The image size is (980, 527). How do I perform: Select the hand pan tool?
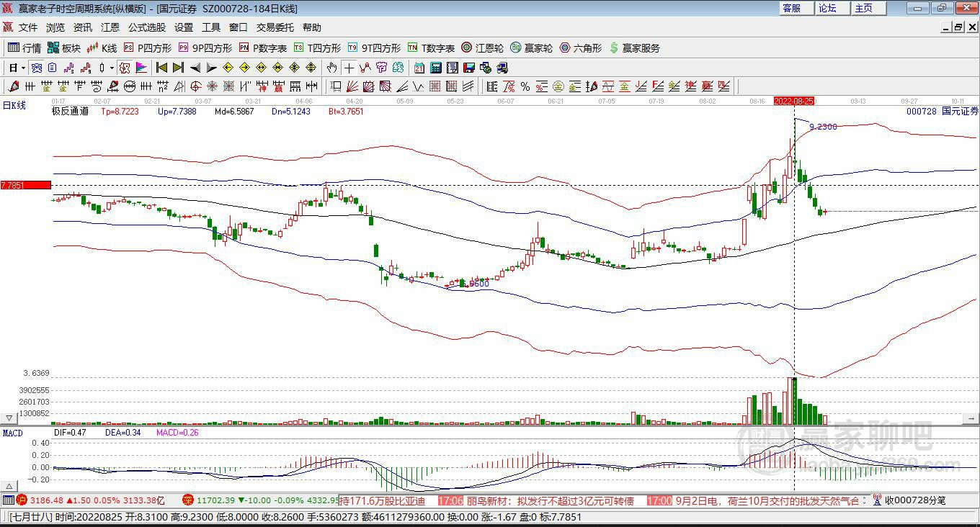(331, 68)
